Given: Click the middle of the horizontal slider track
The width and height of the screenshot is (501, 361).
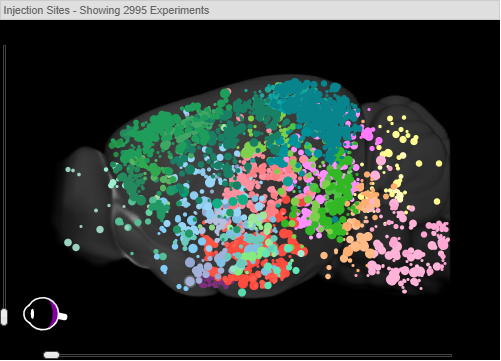Looking at the screenshot, I should point(248,355).
